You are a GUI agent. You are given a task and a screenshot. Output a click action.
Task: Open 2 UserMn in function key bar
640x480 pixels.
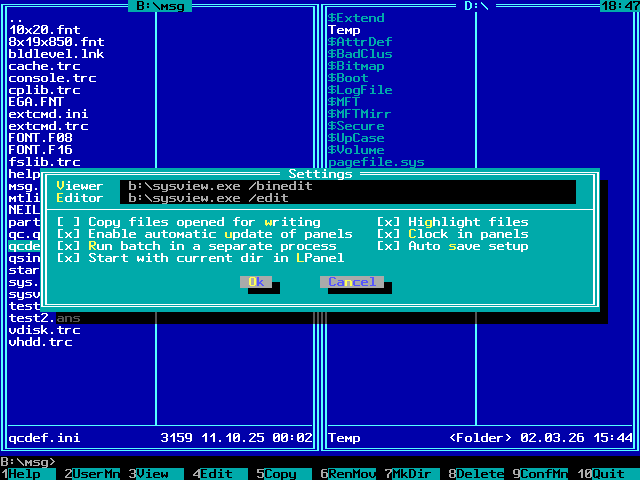(x=92, y=474)
